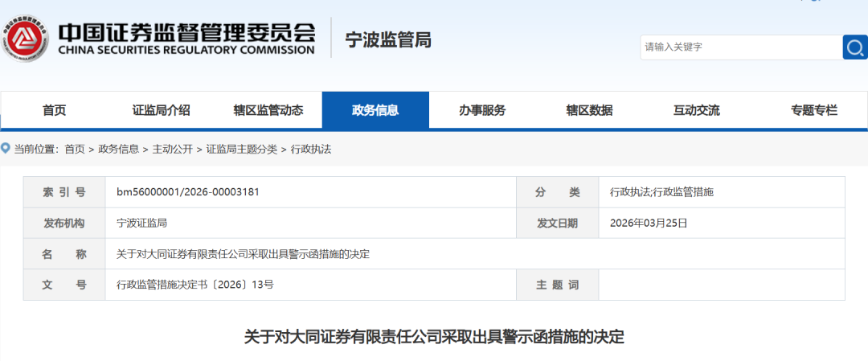
Task: Click the 文号 label cell
Action: (x=64, y=285)
